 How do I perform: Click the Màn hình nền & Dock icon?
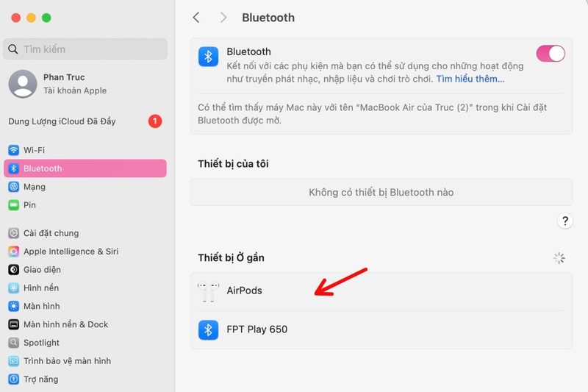(x=13, y=324)
